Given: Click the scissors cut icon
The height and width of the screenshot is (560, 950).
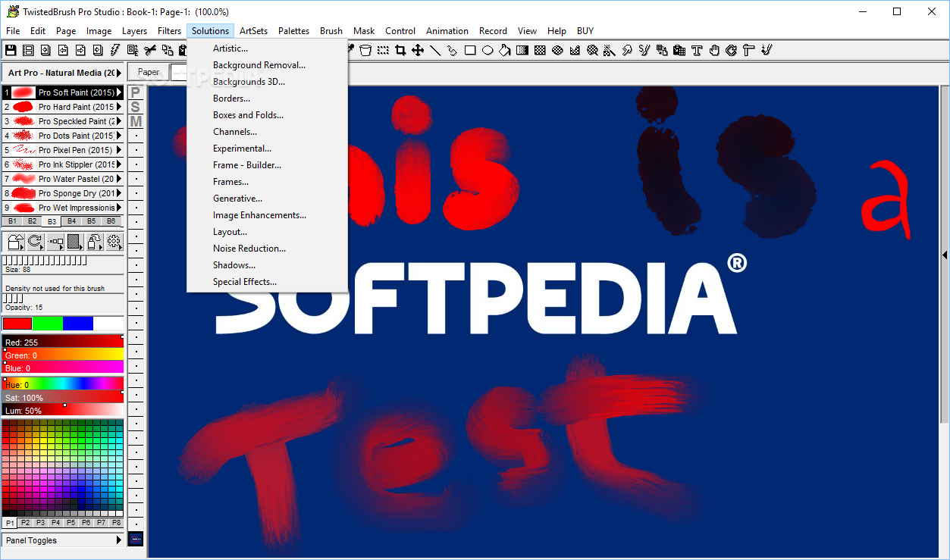Looking at the screenshot, I should pyautogui.click(x=150, y=50).
